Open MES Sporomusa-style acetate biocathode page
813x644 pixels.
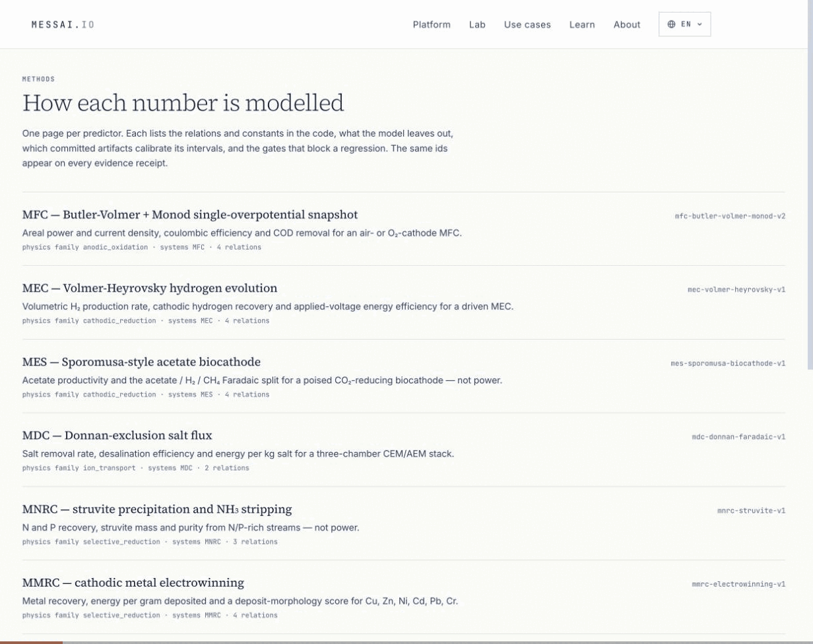click(141, 362)
